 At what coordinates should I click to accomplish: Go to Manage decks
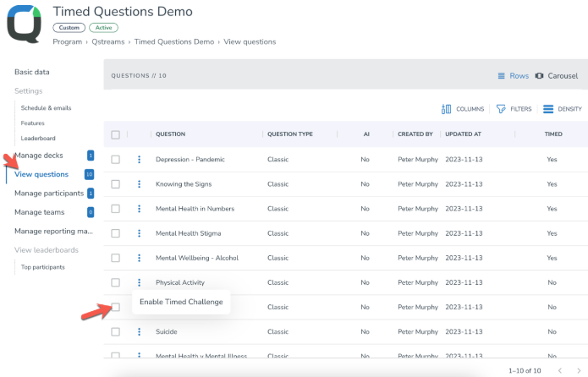39,156
